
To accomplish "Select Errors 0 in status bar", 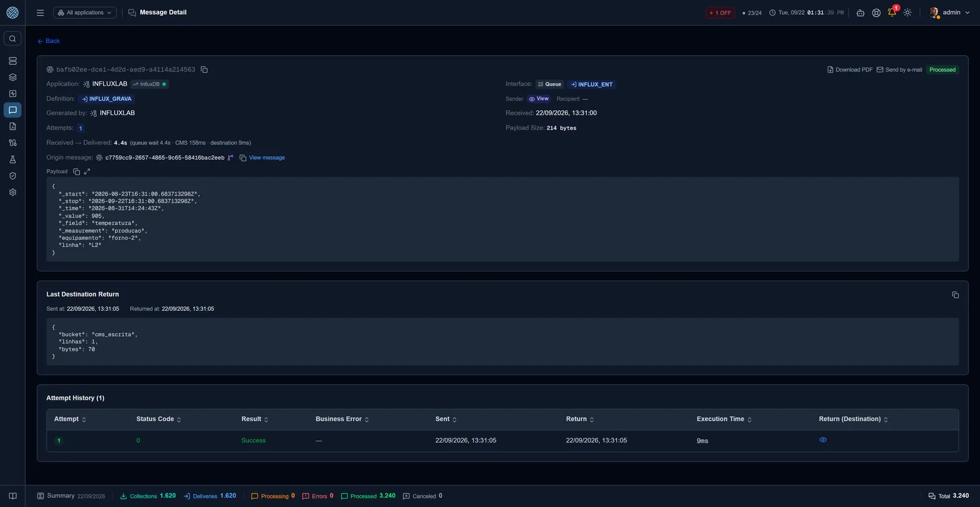I will (318, 496).
